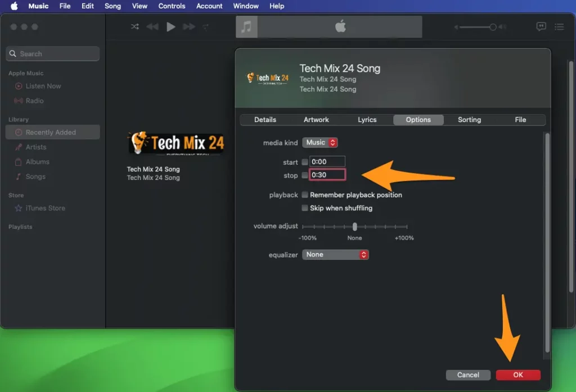Open the Account menu

pyautogui.click(x=209, y=6)
